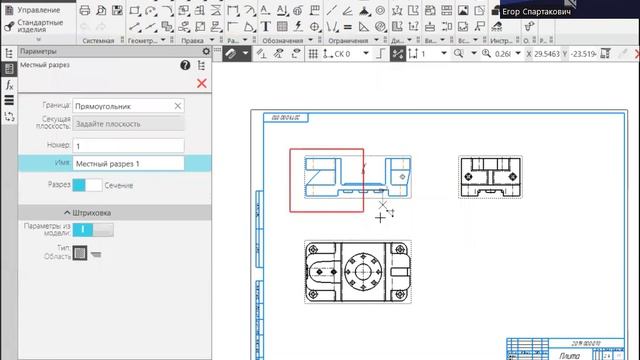Select the hatch area symbol tool

click(380, 27)
